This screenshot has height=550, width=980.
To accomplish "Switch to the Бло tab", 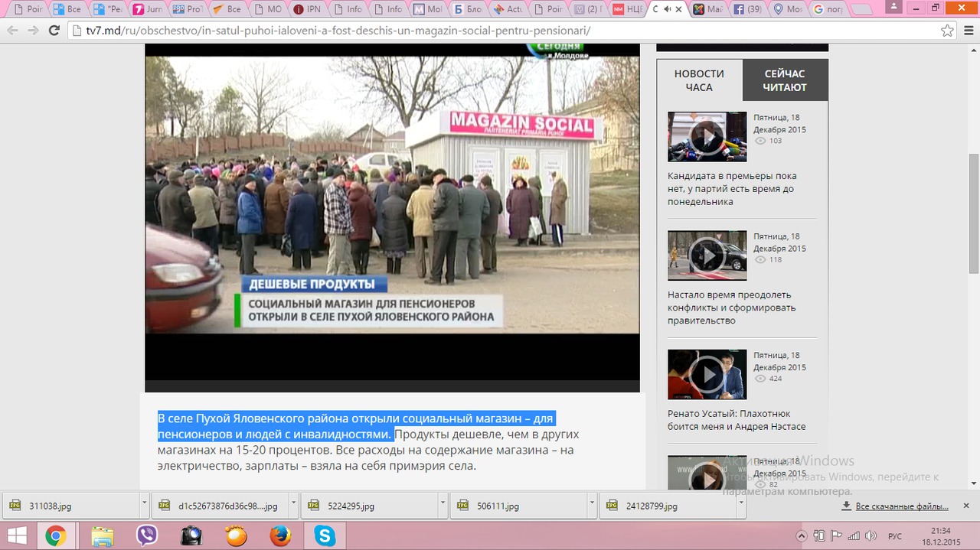I will 469,9.
